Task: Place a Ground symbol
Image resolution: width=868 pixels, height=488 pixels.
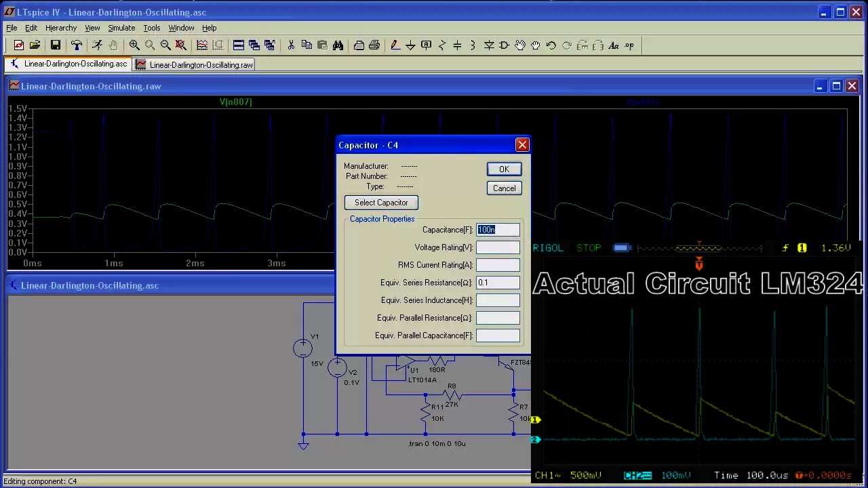Action: (410, 45)
